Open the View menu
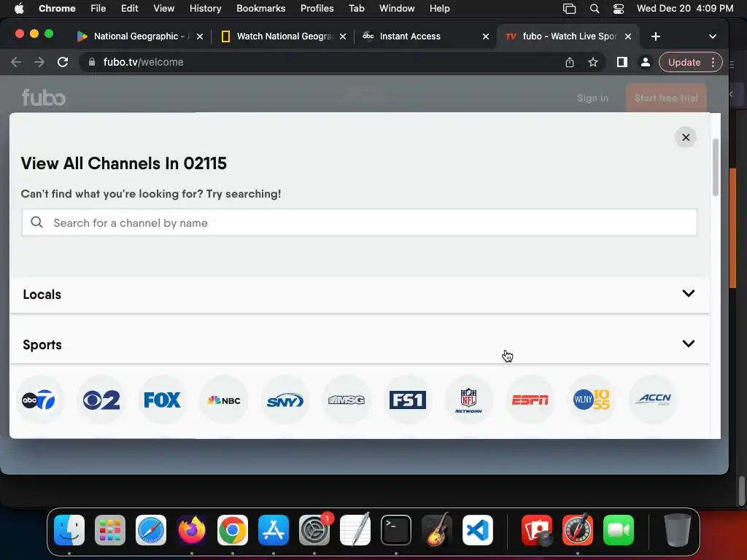747x560 pixels. tap(163, 8)
